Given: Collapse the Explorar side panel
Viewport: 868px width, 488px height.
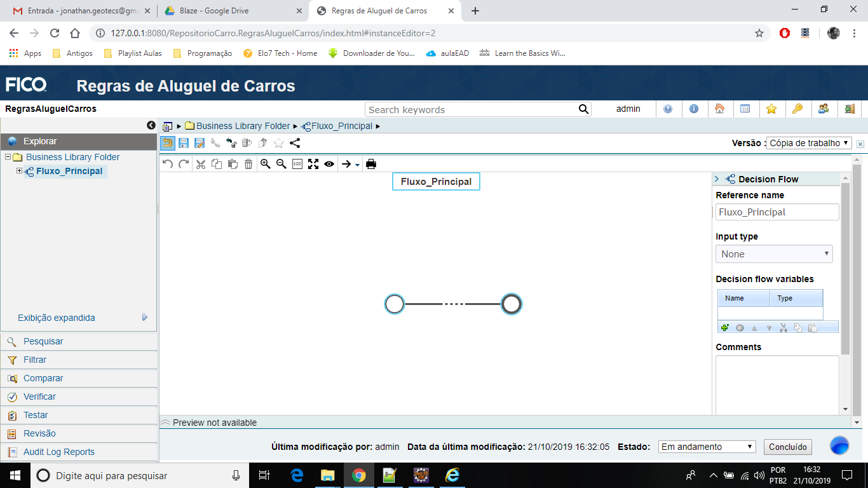Looking at the screenshot, I should pos(150,126).
